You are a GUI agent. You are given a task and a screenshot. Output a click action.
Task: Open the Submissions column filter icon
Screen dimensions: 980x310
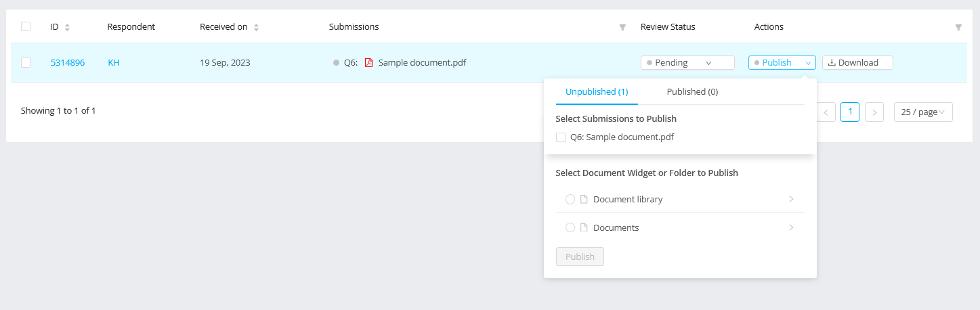click(622, 27)
